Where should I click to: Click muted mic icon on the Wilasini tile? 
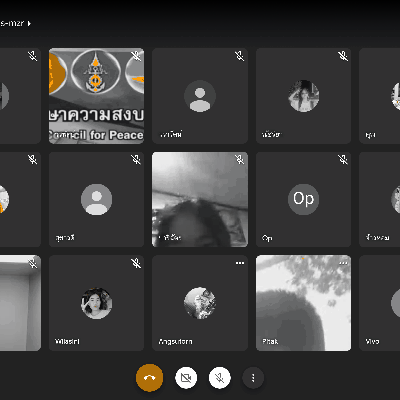click(x=136, y=263)
